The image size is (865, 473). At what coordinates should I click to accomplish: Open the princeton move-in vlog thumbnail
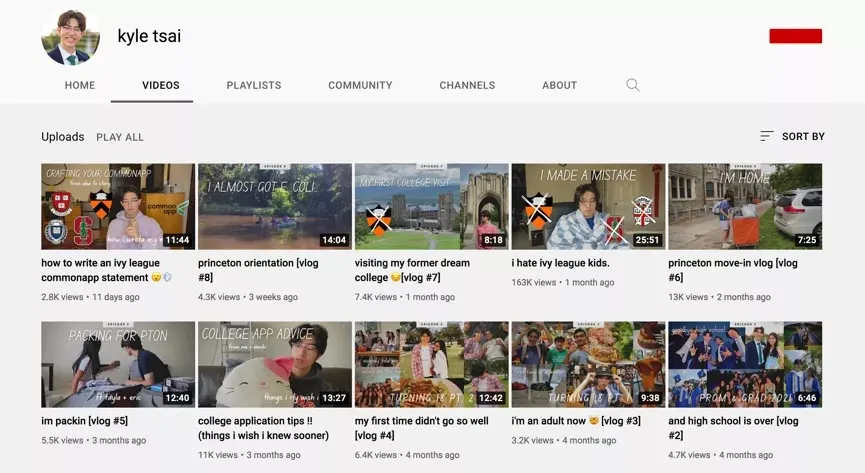[x=745, y=207]
